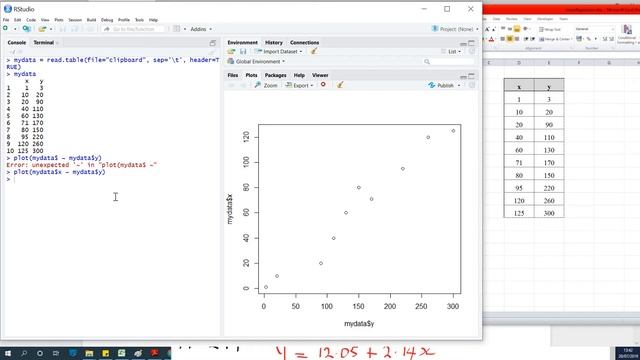The image size is (640, 360).
Task: Select the x header cell in Excel
Action: (519, 86)
